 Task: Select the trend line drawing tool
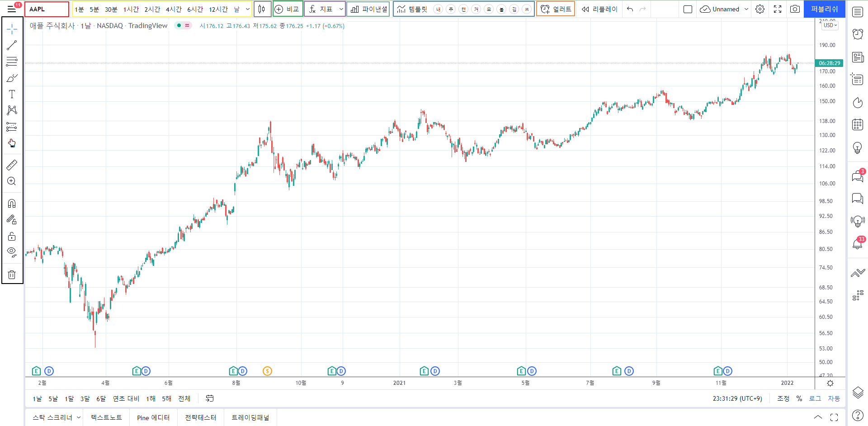click(12, 45)
